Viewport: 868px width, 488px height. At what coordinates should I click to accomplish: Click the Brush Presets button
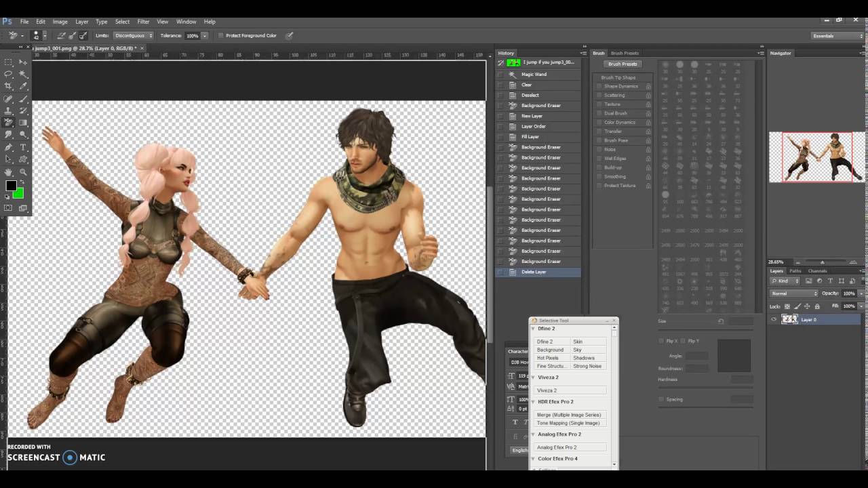click(623, 64)
